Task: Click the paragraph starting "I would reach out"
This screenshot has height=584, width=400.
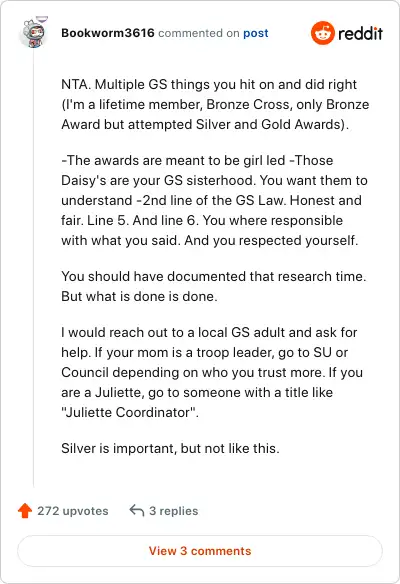Action: click(x=212, y=372)
